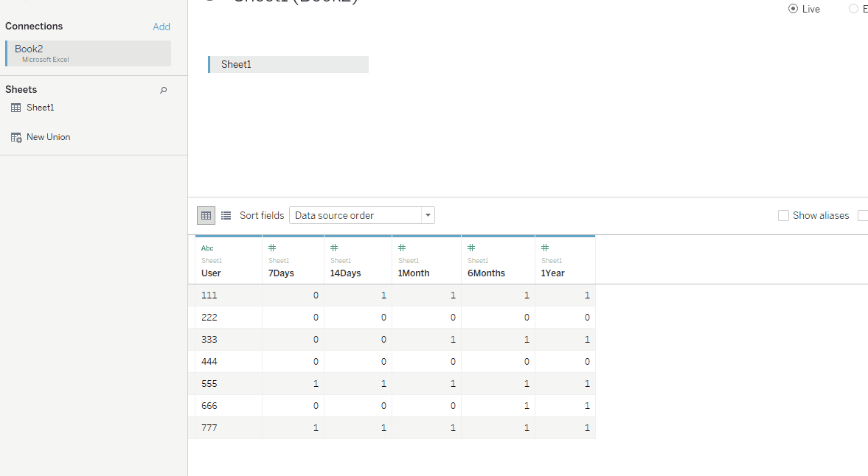Viewport: 868px width, 476px height.
Task: Enable the Show aliases checkbox
Action: pos(782,215)
